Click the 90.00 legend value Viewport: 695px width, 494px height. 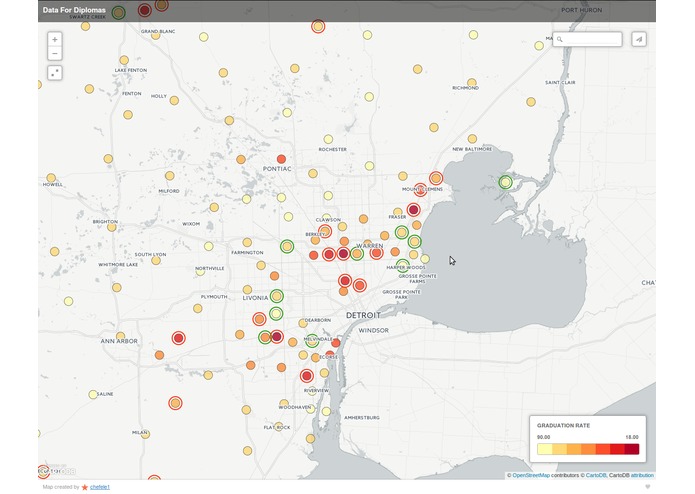tap(543, 437)
